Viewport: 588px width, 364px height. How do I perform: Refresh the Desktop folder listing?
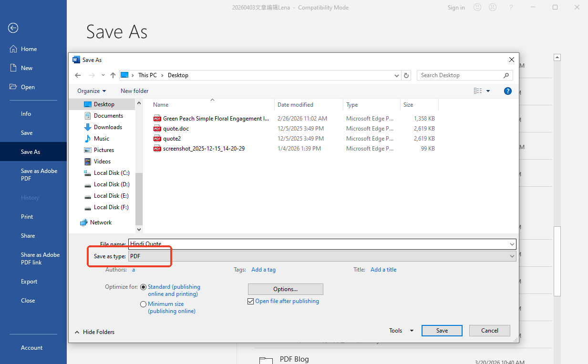coord(406,75)
